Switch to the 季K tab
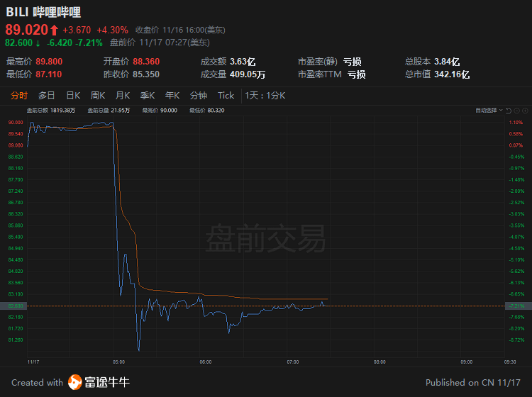The height and width of the screenshot is (397, 532). (148, 96)
